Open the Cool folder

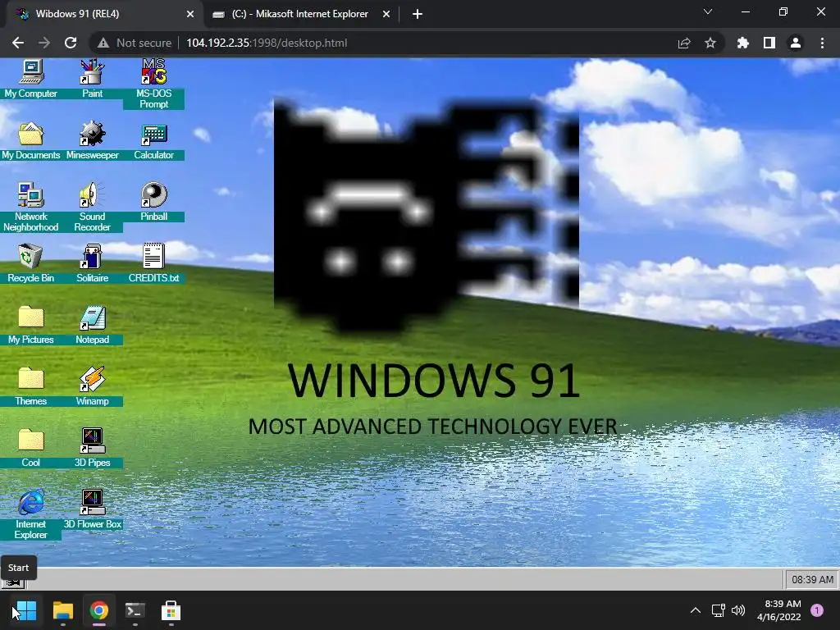point(31,448)
